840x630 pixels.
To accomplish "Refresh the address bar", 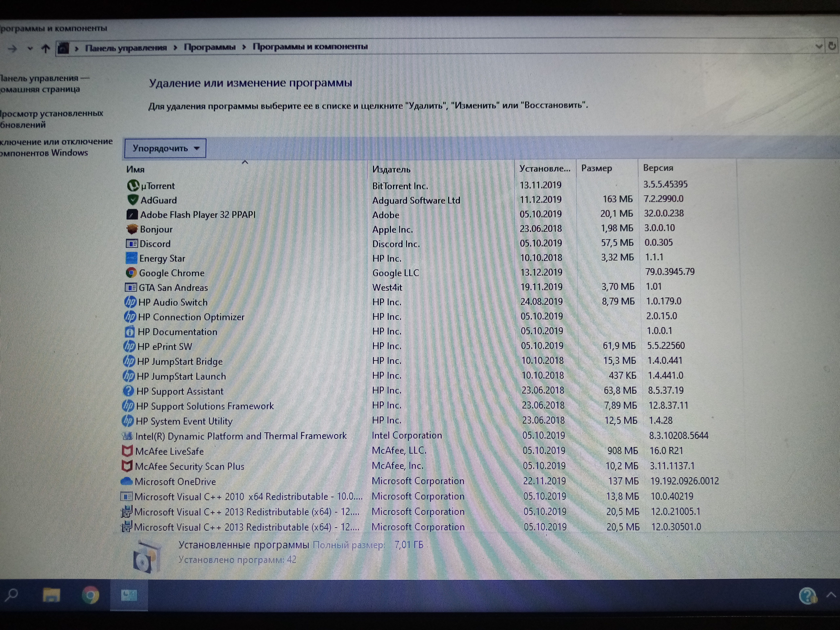I will point(832,46).
